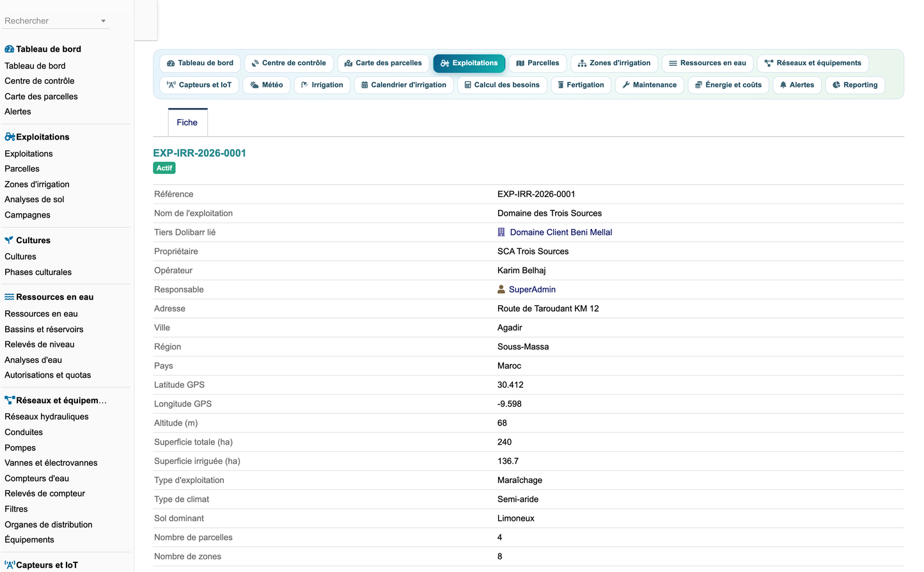
Task: Click the bell icon in Alertes toolbar button
Action: (783, 85)
